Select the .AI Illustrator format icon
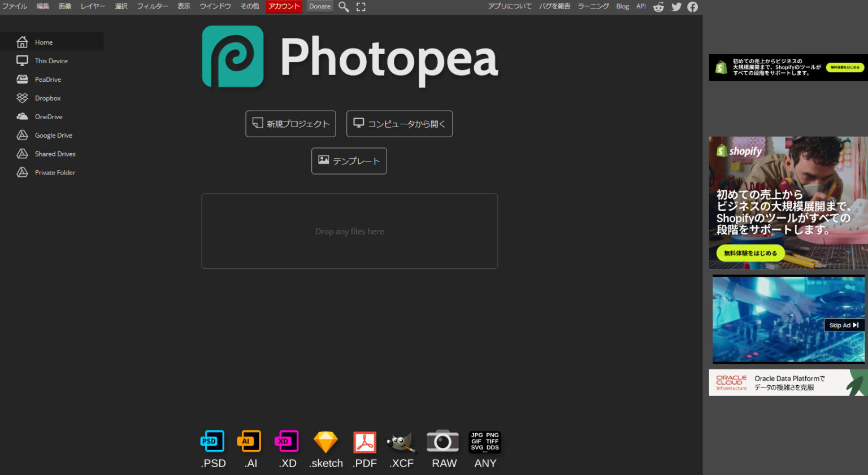The image size is (868, 475). [250, 441]
